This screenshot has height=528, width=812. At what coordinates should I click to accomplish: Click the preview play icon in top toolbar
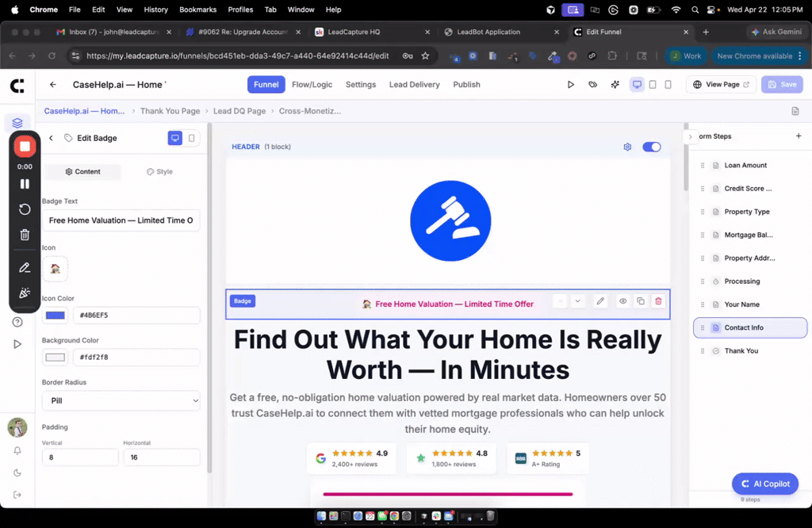click(x=571, y=84)
